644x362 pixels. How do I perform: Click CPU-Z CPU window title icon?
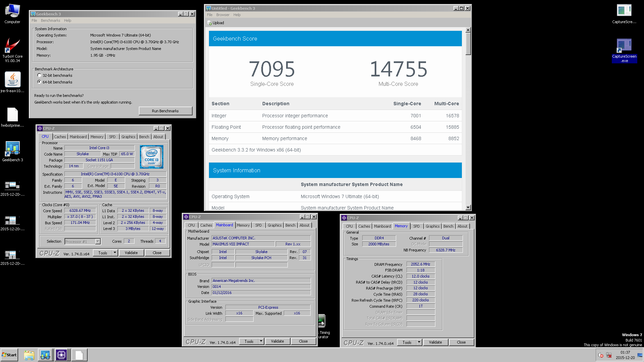[x=40, y=128]
